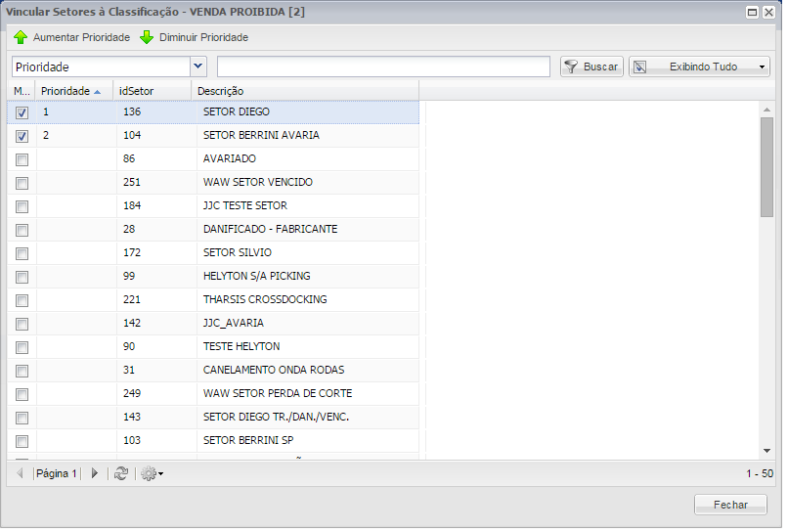Select the SETOR SILVIO text
788x532 pixels.
[x=238, y=252]
